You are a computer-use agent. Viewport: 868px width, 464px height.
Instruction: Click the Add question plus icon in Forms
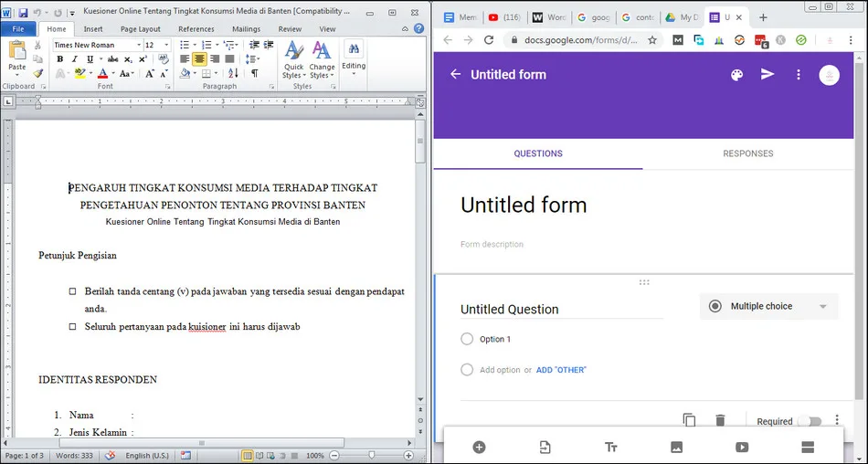point(479,448)
